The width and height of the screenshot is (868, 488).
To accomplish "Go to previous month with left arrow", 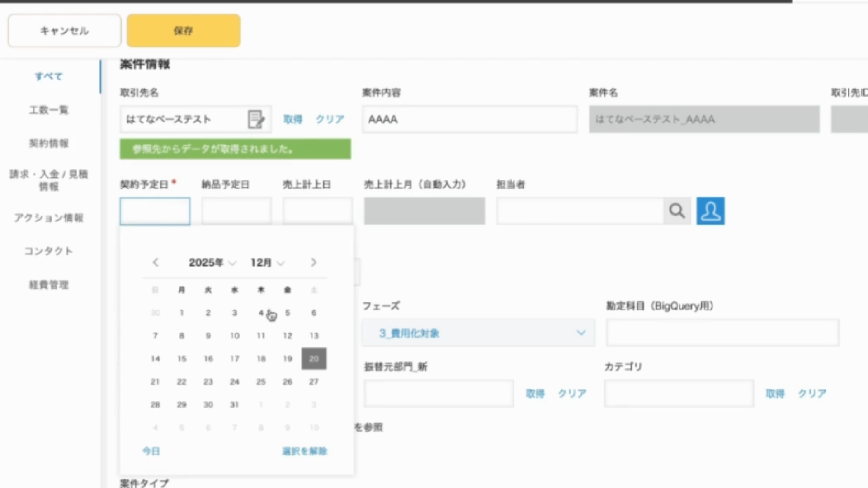I will click(156, 263).
